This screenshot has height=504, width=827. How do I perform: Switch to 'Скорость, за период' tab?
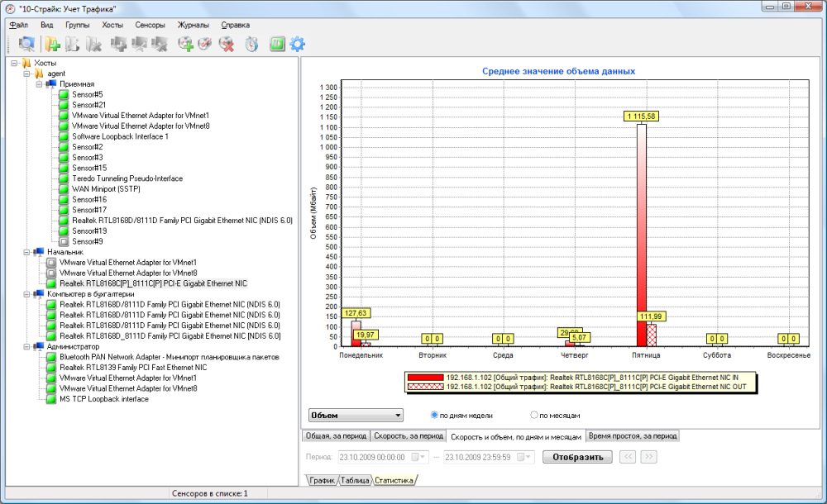pos(409,436)
